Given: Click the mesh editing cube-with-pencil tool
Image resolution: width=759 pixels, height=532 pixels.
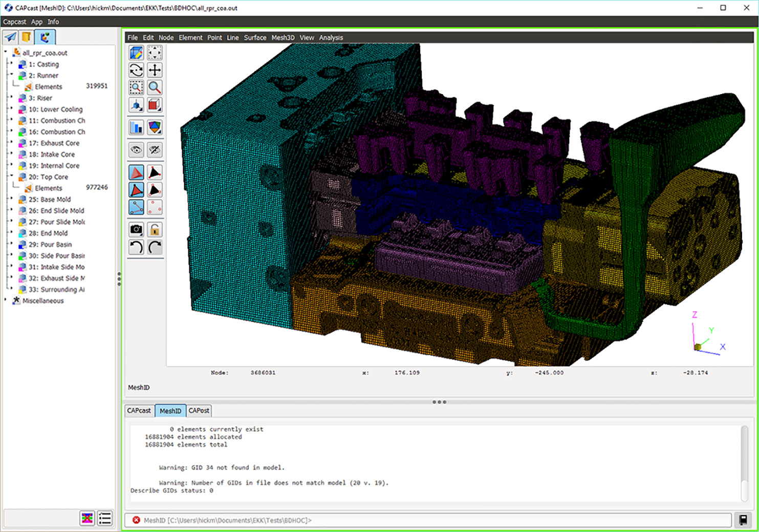Looking at the screenshot, I should point(136,53).
